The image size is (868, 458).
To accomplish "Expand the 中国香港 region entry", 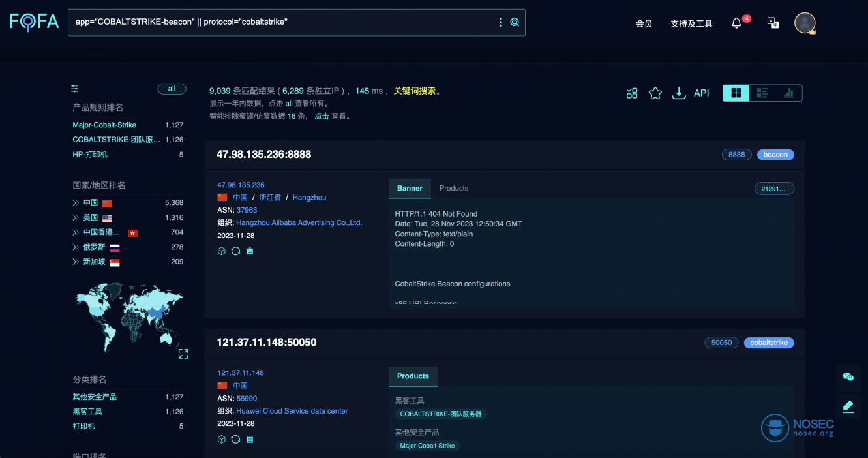I will pyautogui.click(x=76, y=232).
